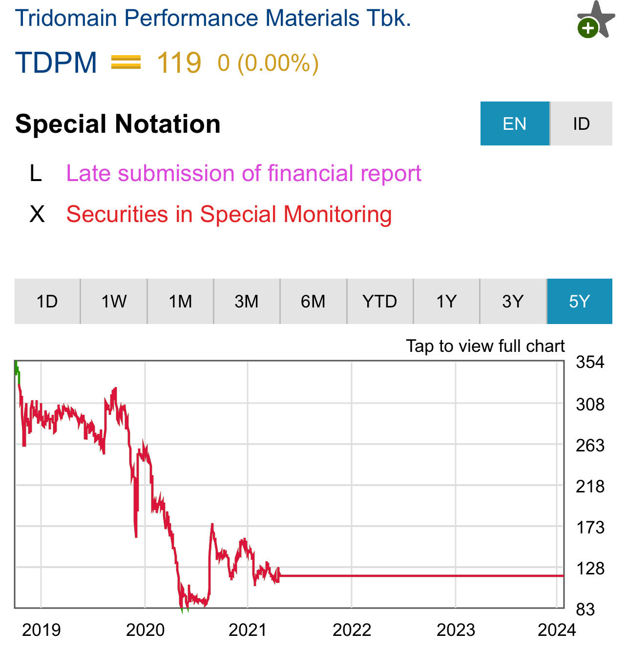
Task: Select the 1D chart range tab
Action: (47, 301)
